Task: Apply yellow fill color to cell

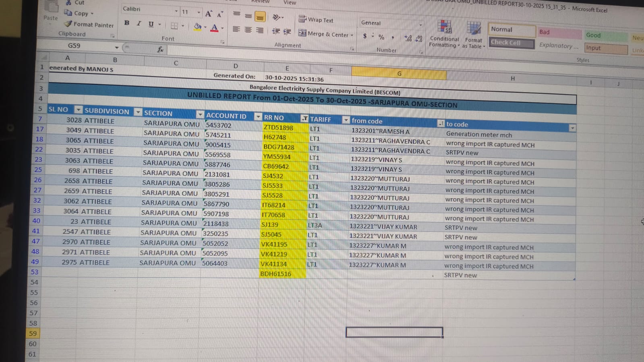Action: (197, 27)
